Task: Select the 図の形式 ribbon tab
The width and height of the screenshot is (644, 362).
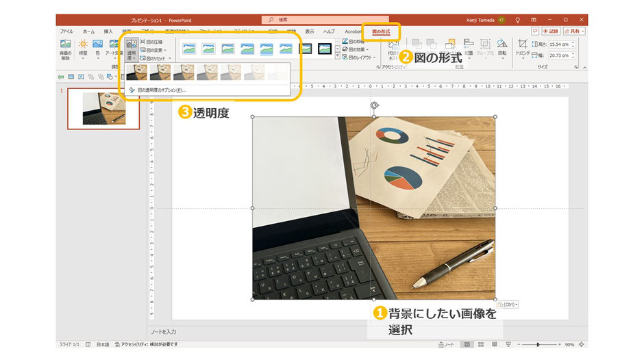Action: click(381, 31)
